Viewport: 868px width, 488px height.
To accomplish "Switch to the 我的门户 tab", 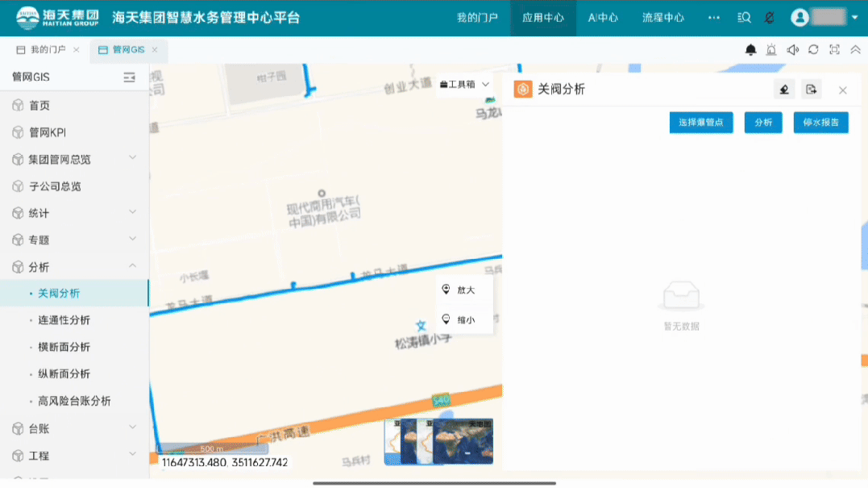I will pyautogui.click(x=48, y=48).
